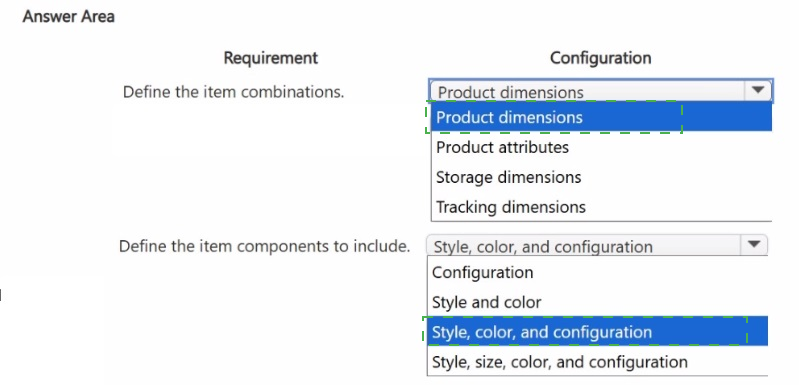The width and height of the screenshot is (799, 385).
Task: Click the Configuration column header
Action: tap(600, 58)
